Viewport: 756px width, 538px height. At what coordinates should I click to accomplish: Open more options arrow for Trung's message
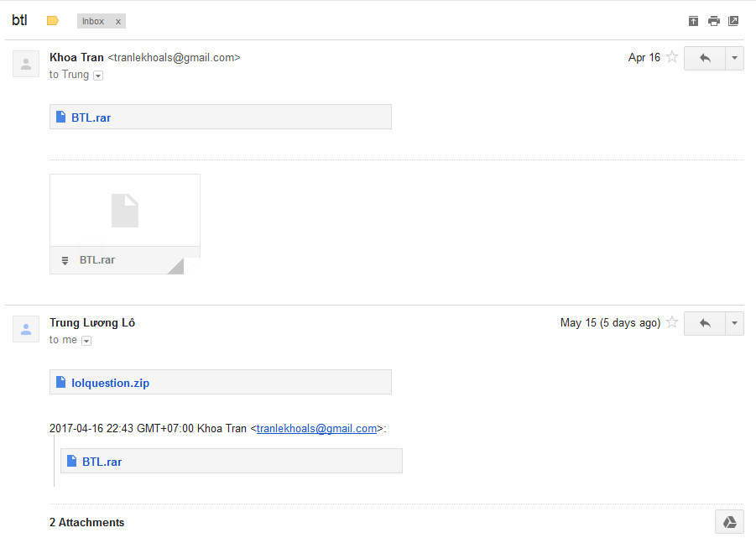point(734,323)
